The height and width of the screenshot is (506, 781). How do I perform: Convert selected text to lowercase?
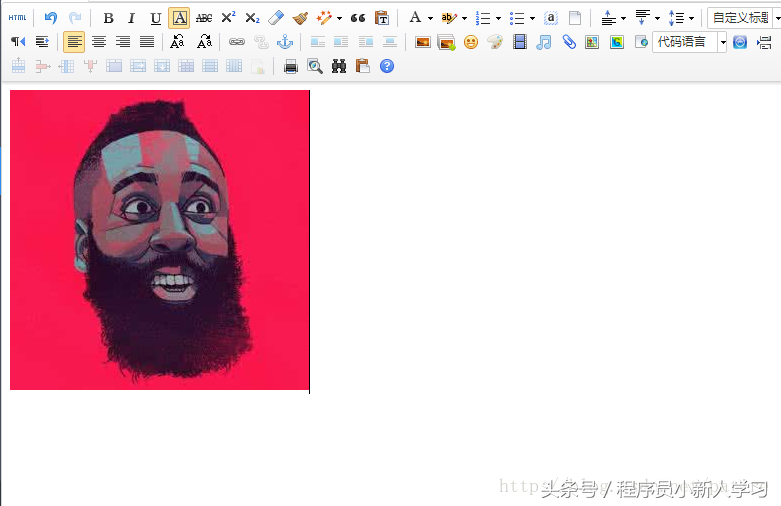click(x=204, y=42)
